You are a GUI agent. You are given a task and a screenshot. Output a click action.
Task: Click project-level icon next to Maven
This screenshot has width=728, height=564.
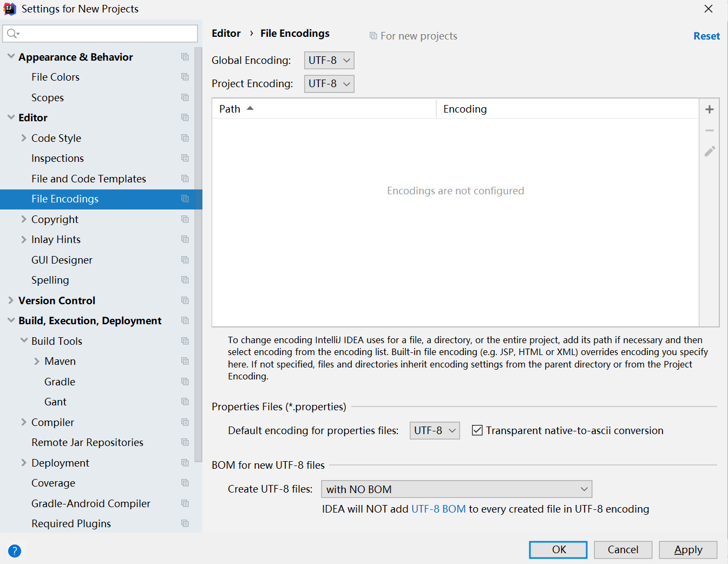(x=185, y=361)
